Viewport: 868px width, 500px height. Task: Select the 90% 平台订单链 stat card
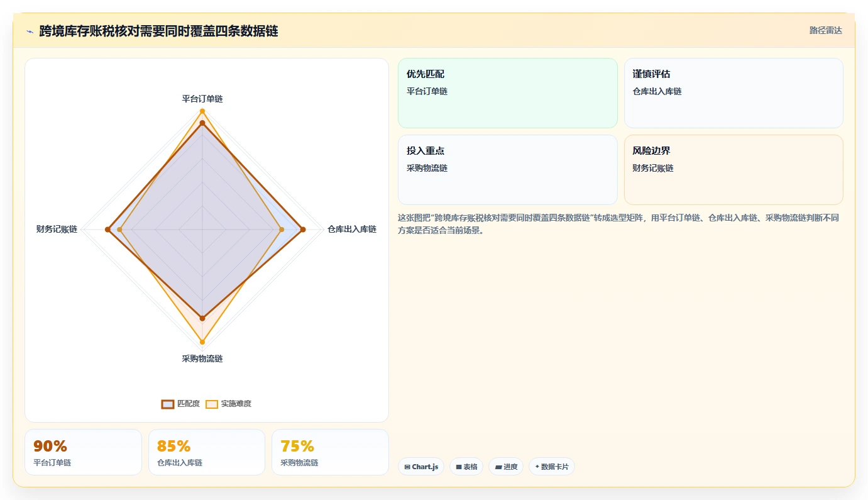click(83, 452)
